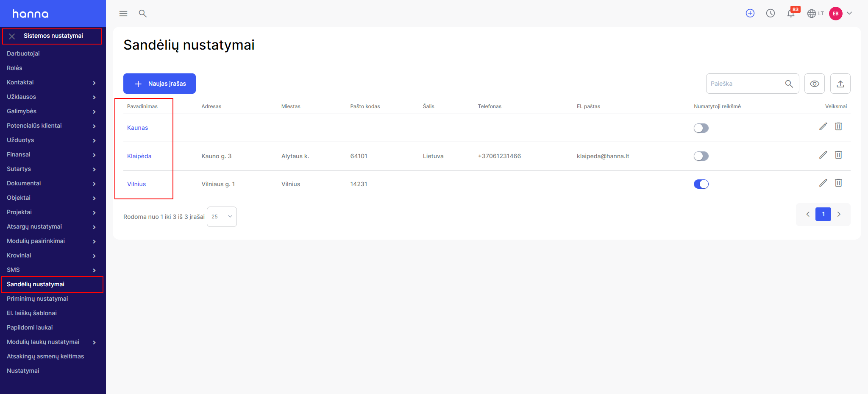The height and width of the screenshot is (394, 868).
Task: Expand the Kontaktai submenu
Action: click(x=94, y=83)
